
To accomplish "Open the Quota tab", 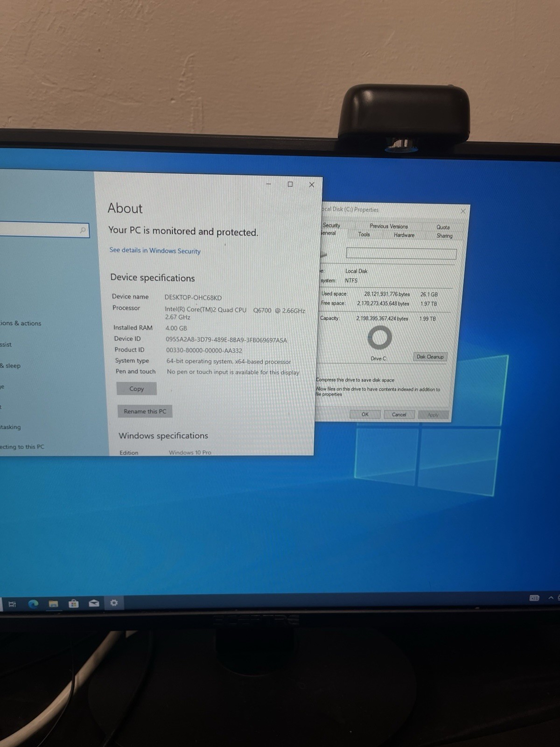I will click(x=443, y=227).
